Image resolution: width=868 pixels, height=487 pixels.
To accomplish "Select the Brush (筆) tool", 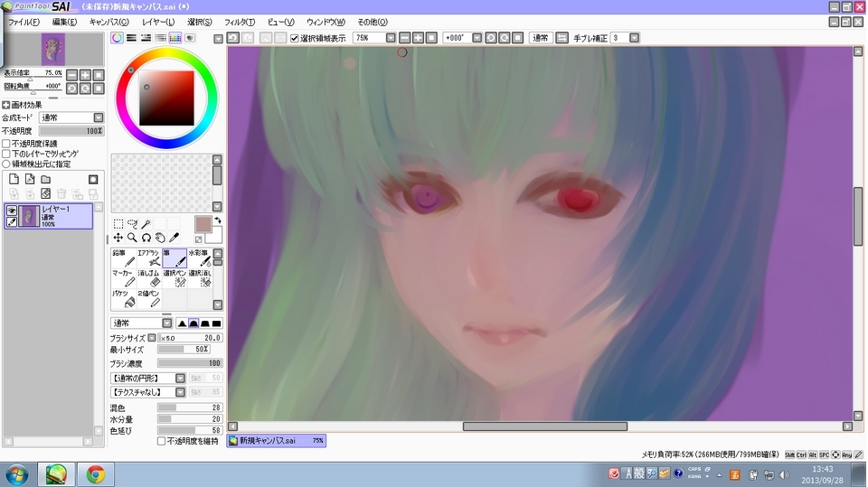I will (x=175, y=258).
